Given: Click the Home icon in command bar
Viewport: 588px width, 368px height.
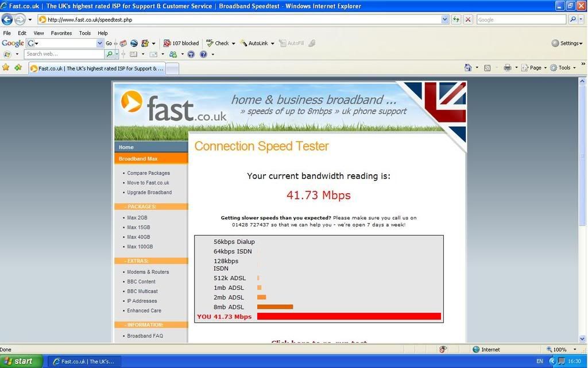Looking at the screenshot, I should (468, 68).
